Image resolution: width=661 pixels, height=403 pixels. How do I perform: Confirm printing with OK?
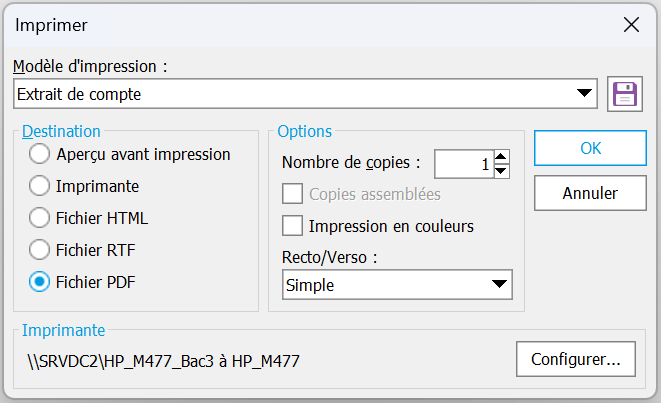(590, 148)
